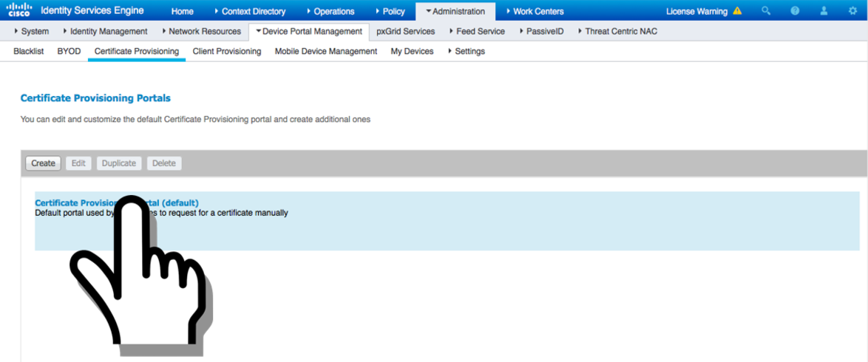This screenshot has height=362, width=868.
Task: Click the Certificate Provisioning Portals heading
Action: [95, 98]
